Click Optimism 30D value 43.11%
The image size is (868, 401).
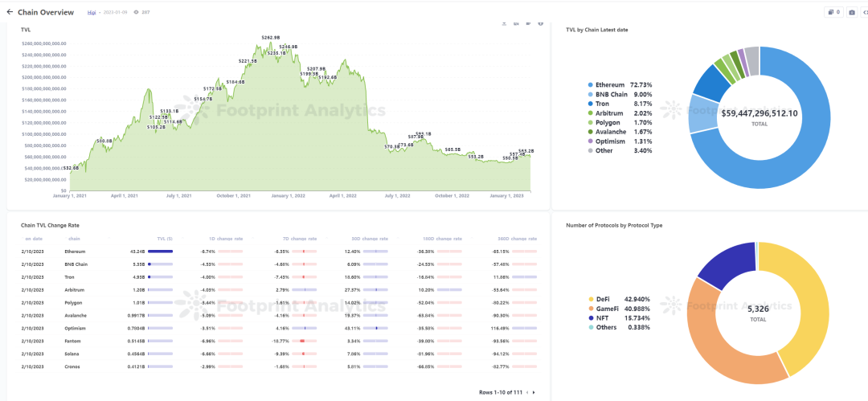[353, 329]
